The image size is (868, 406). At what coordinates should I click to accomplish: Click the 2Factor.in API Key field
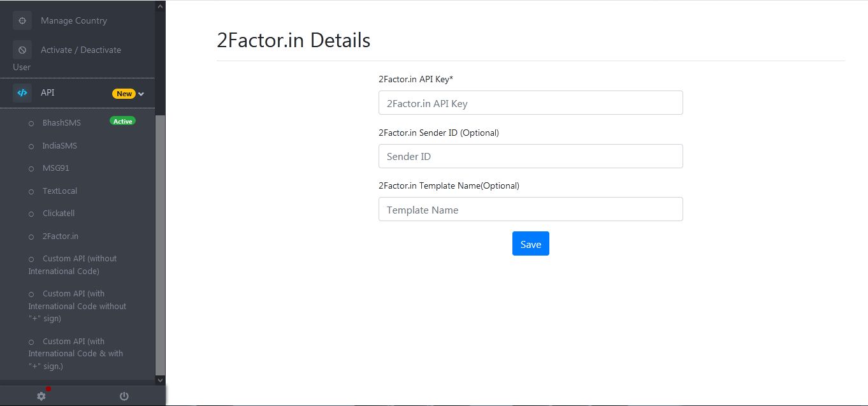530,103
